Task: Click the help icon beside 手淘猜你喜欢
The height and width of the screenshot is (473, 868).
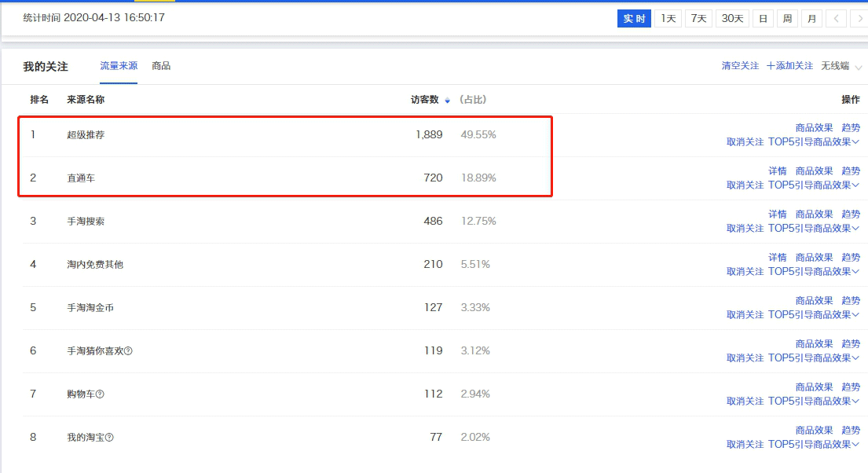Action: pyautogui.click(x=128, y=351)
